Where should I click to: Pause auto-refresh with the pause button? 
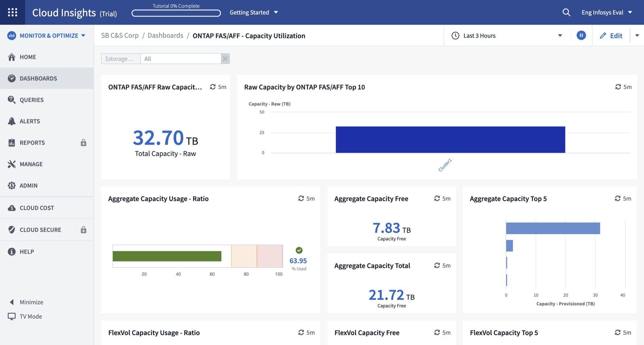click(581, 35)
